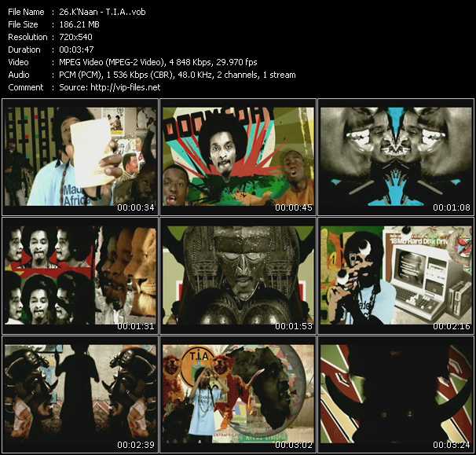Click the Duration label
The image size is (476, 455).
point(24,50)
